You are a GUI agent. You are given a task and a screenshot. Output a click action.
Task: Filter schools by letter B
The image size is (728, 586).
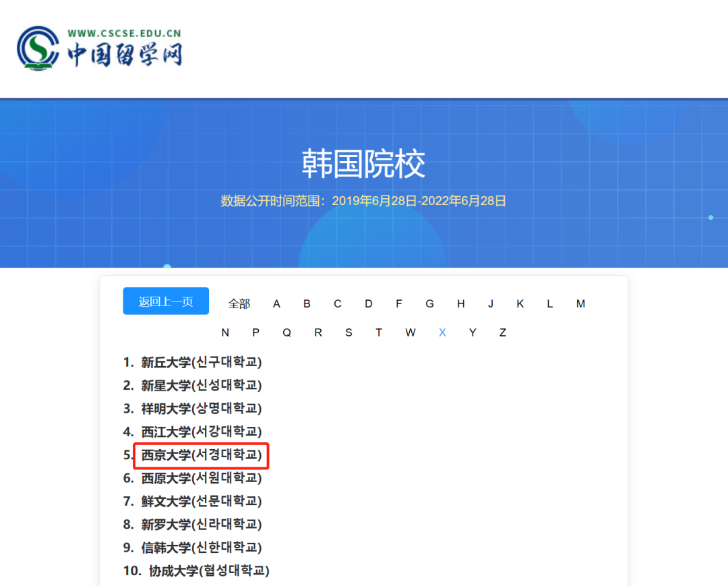tap(307, 304)
